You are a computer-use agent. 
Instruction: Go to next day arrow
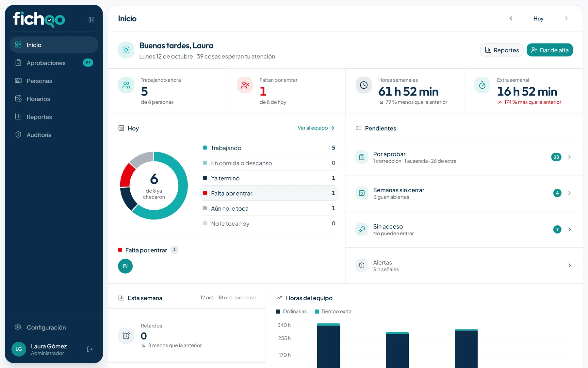click(x=566, y=19)
